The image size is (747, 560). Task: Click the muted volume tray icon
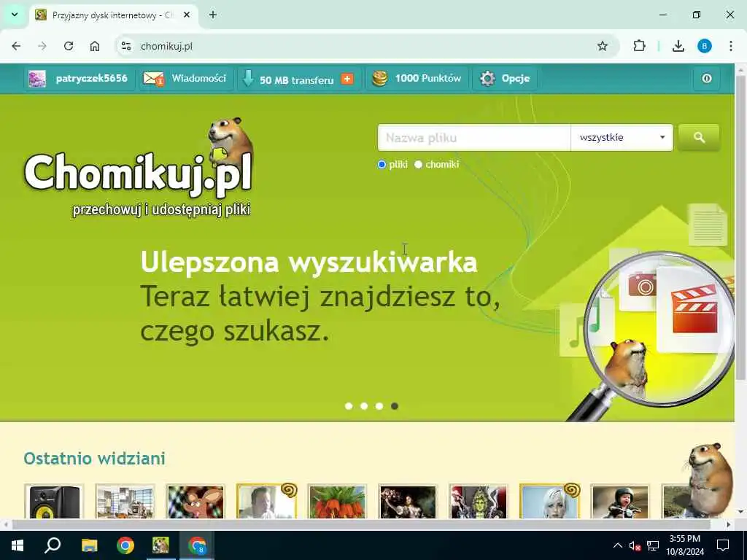(x=635, y=545)
